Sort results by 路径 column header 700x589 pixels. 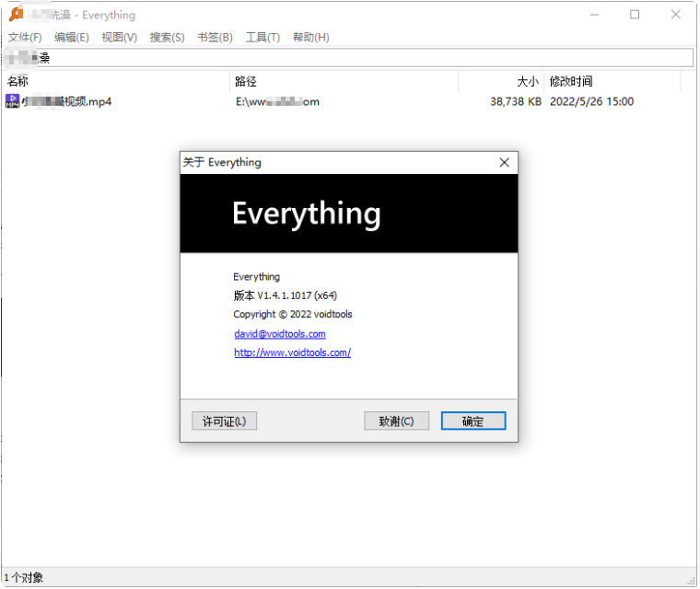click(x=344, y=82)
